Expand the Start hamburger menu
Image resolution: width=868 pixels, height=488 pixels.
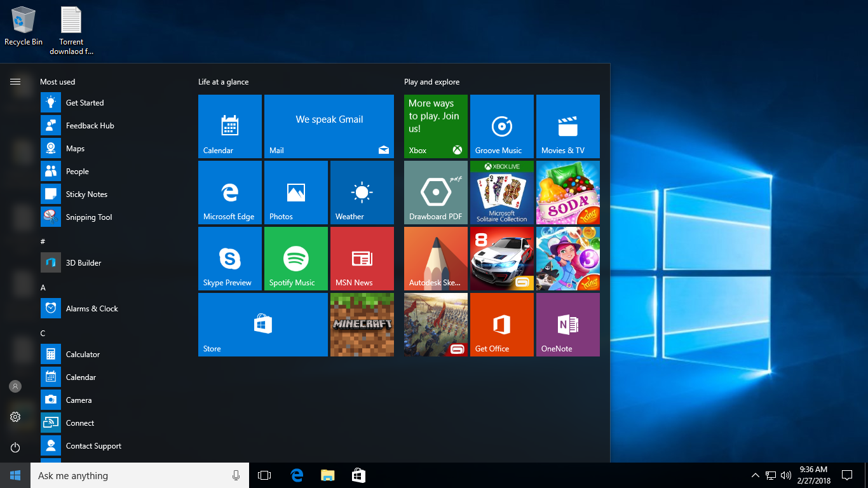[x=15, y=81]
